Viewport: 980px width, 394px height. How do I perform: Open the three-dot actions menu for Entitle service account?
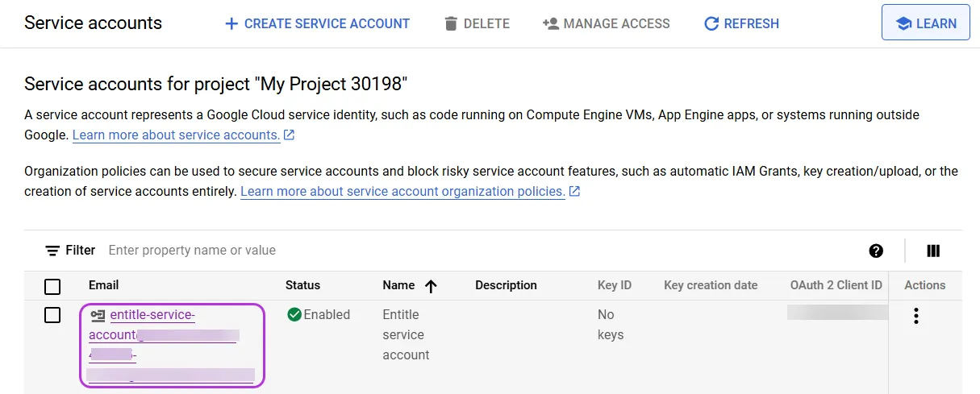coord(915,316)
